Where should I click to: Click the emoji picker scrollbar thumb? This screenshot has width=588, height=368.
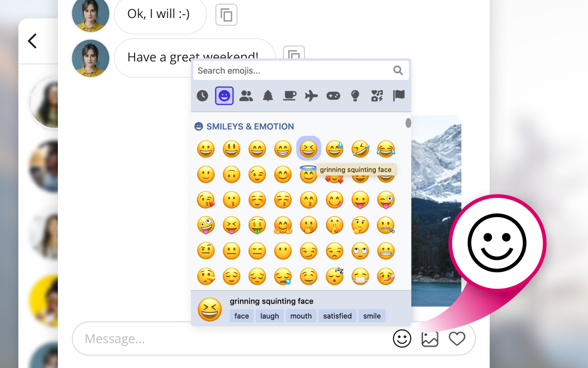408,123
